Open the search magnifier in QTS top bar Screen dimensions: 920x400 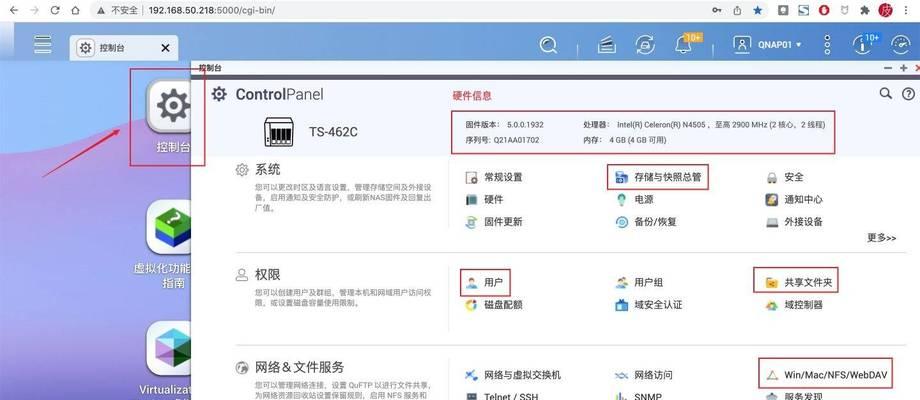[x=548, y=45]
